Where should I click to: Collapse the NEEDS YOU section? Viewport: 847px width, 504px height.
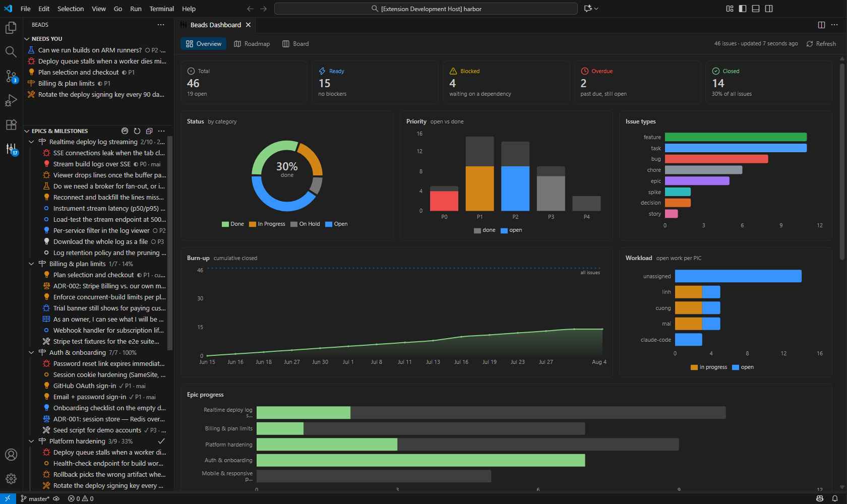point(27,39)
